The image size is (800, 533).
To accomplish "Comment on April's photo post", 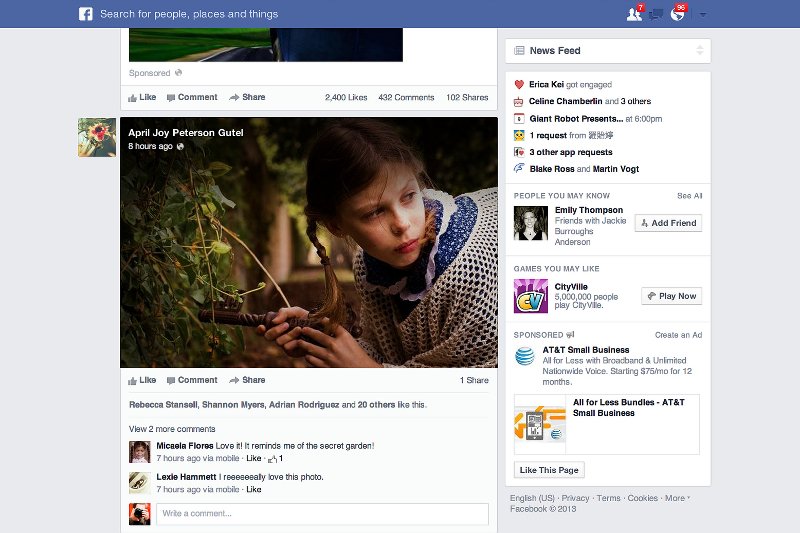I will (x=192, y=380).
